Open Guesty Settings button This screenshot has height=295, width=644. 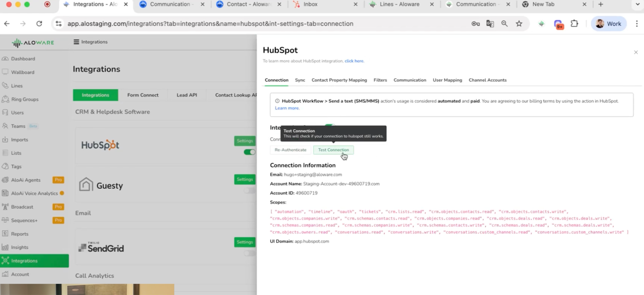coord(245,179)
